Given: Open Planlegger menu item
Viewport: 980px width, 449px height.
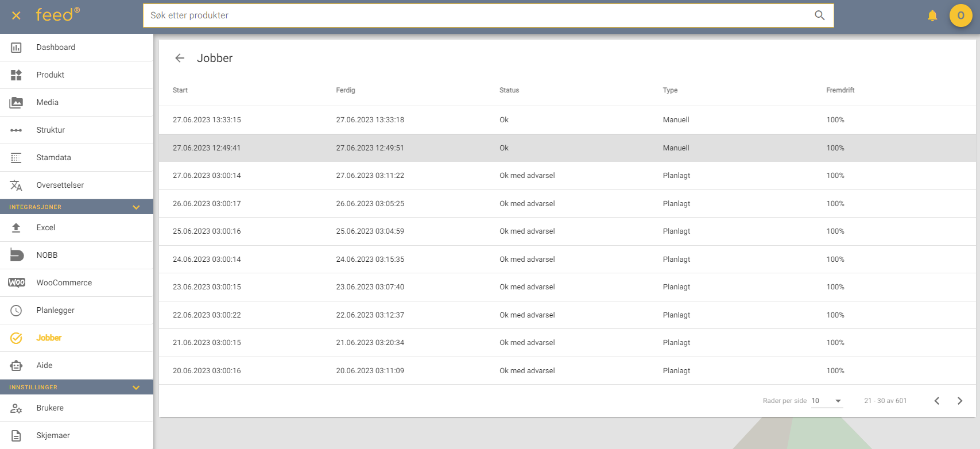Looking at the screenshot, I should pos(76,311).
